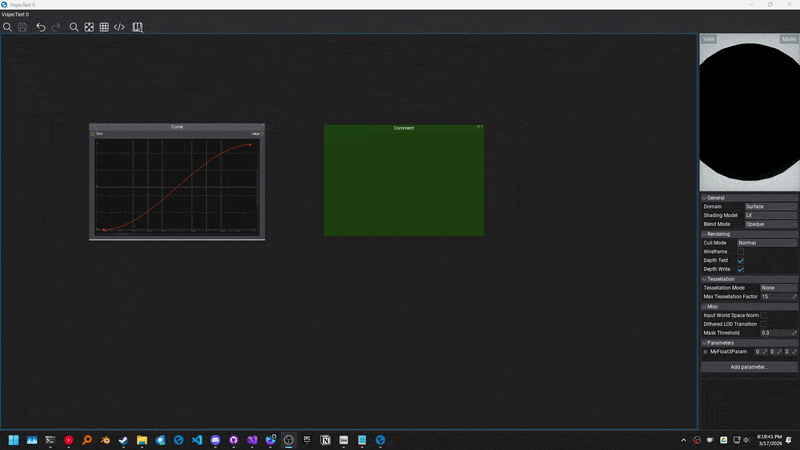This screenshot has width=800, height=450.
Task: Open the Cull Mode dropdown
Action: tap(766, 243)
